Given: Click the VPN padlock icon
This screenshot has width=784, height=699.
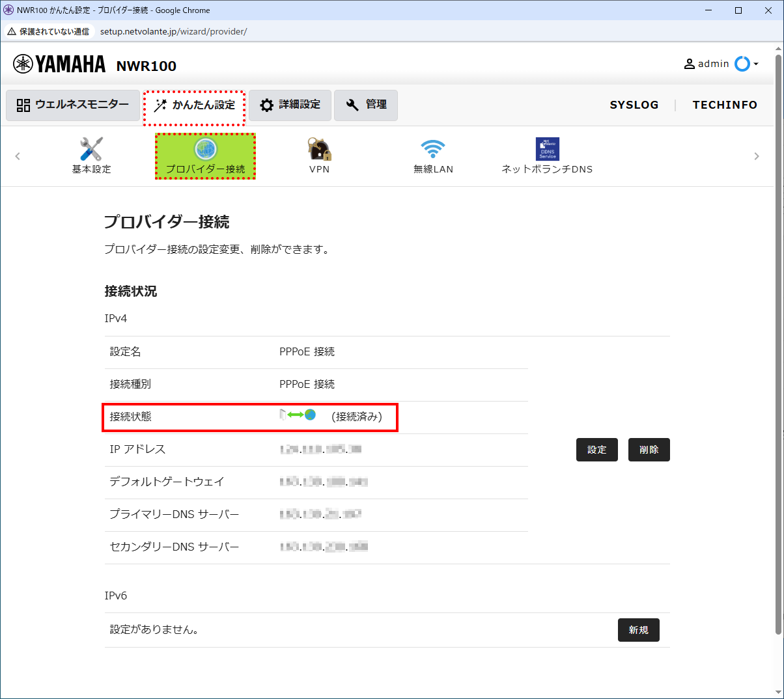Looking at the screenshot, I should (318, 148).
